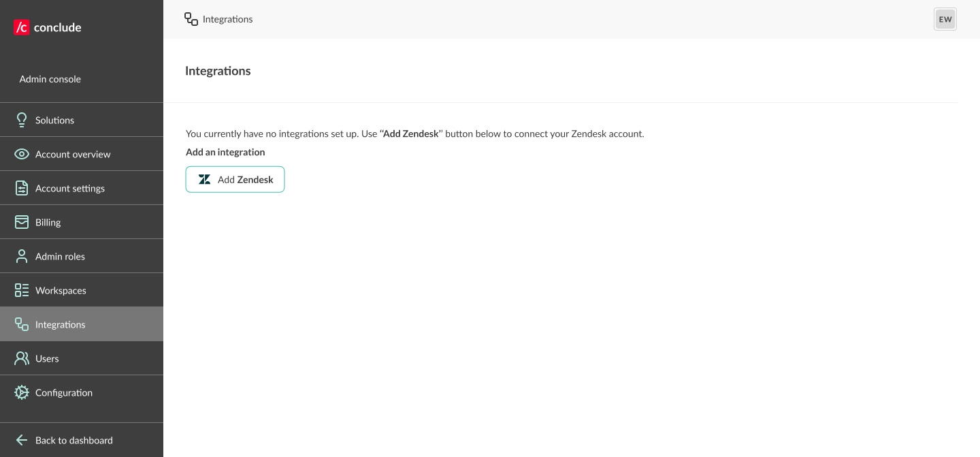The image size is (980, 457).
Task: Click the Zendesk logo inside the button
Action: [x=204, y=180]
